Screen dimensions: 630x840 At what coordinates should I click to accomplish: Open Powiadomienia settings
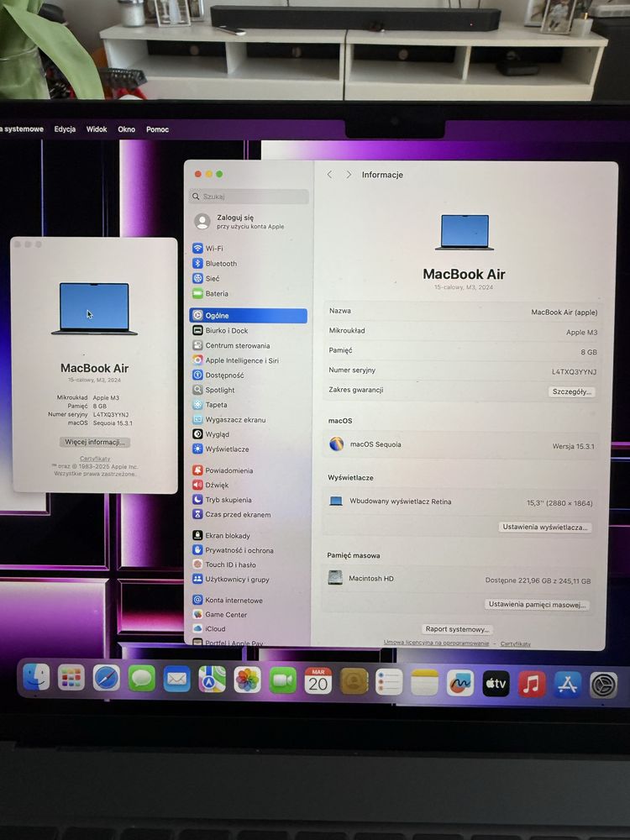click(223, 470)
